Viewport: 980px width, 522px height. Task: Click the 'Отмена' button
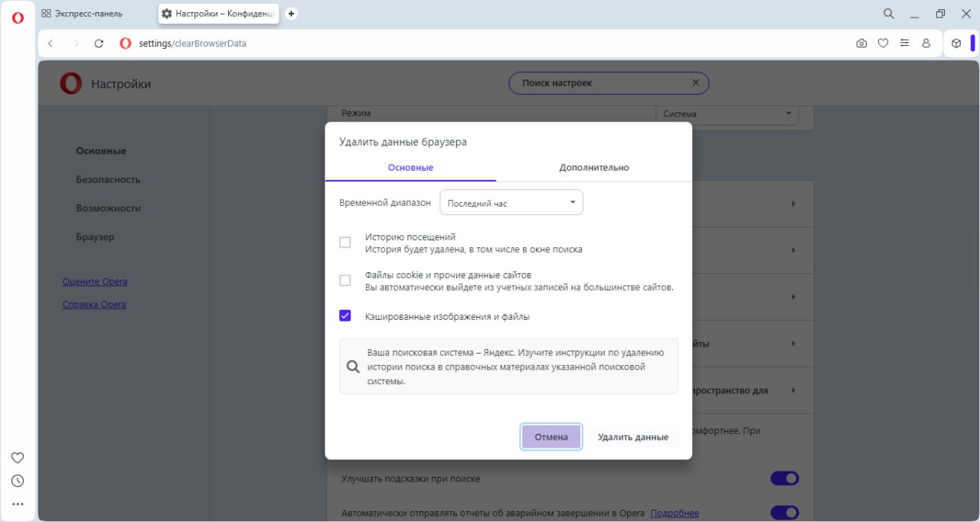point(551,437)
